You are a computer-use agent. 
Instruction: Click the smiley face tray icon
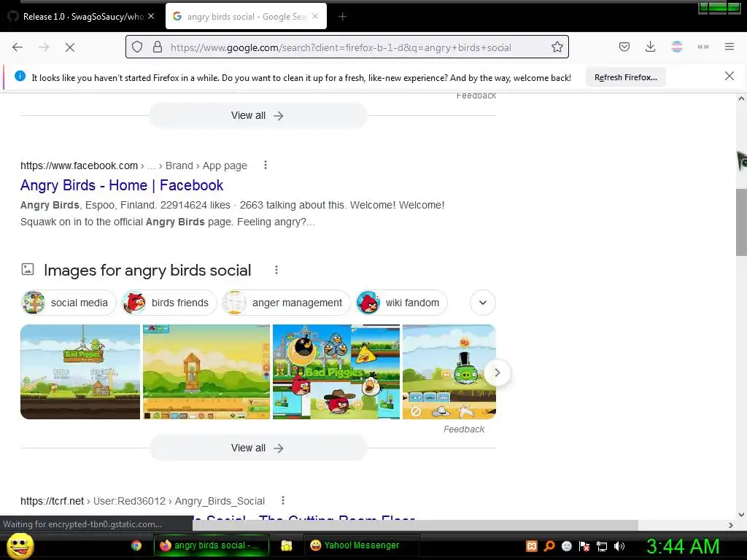tap(566, 546)
